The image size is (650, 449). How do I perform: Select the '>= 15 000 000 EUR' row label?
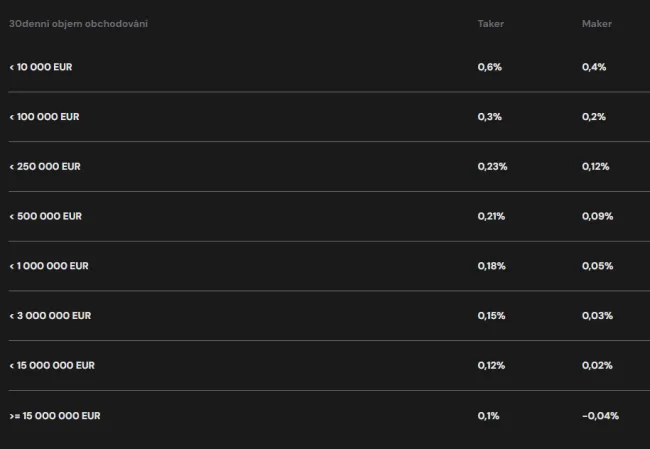pos(55,415)
